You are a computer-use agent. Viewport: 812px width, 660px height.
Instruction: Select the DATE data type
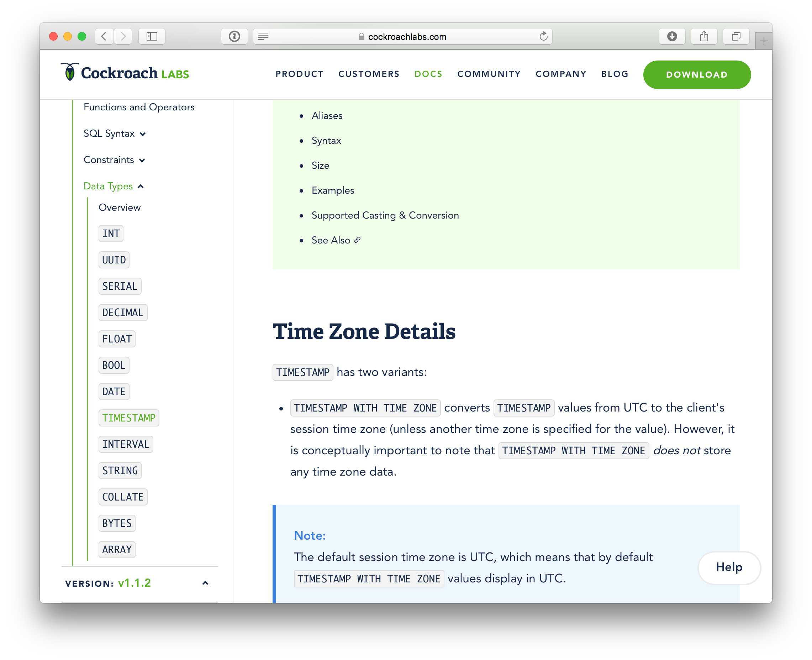[x=114, y=392]
